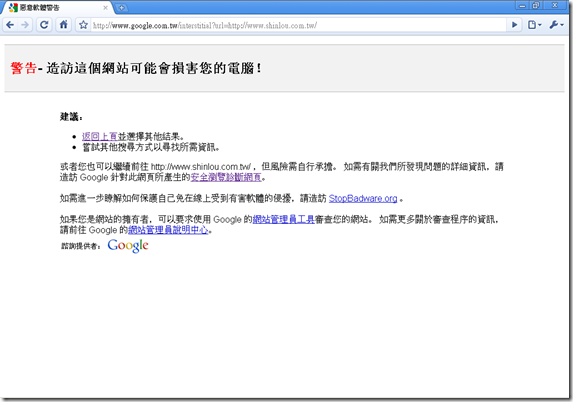Open the 網站管理員說明中心 link

point(168,230)
